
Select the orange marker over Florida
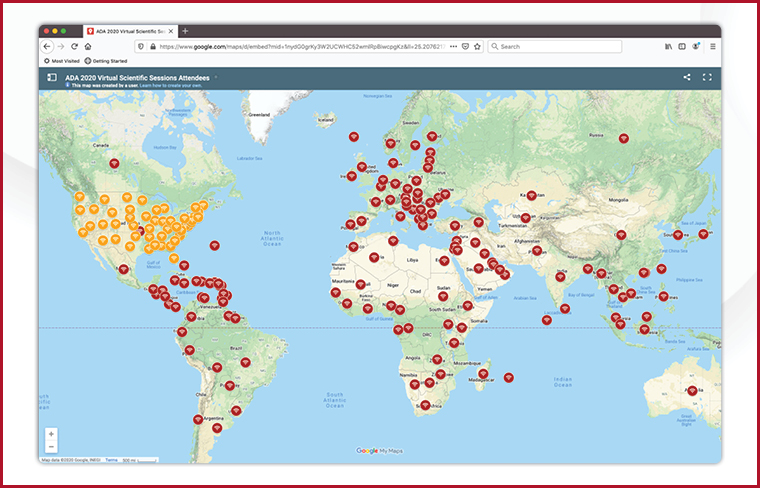[x=174, y=258]
